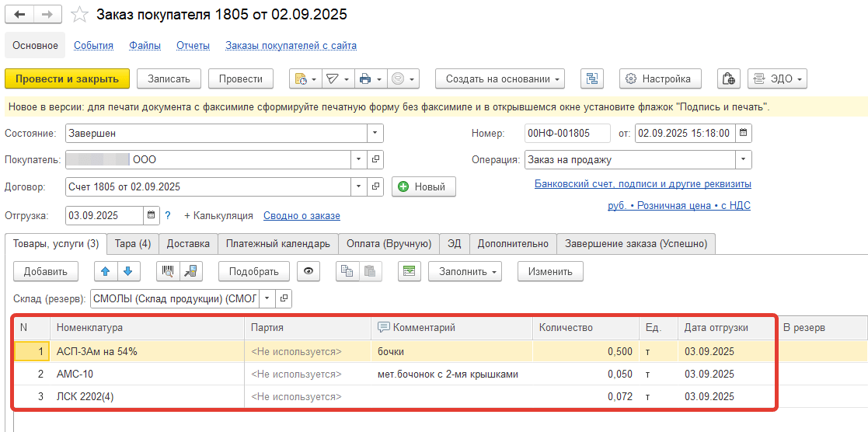Open the Платежный календарь tab
This screenshot has height=432, width=868.
[277, 243]
